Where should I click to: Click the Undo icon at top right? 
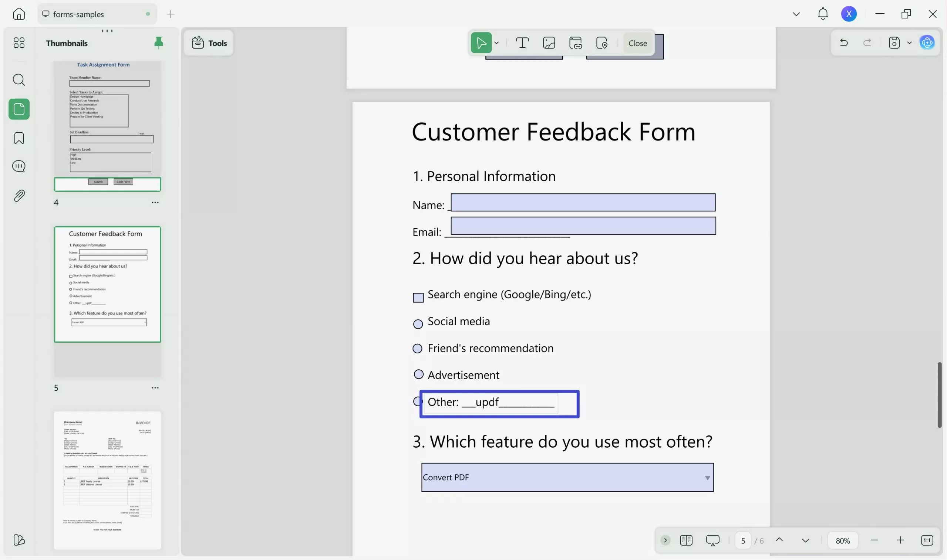[x=844, y=43]
